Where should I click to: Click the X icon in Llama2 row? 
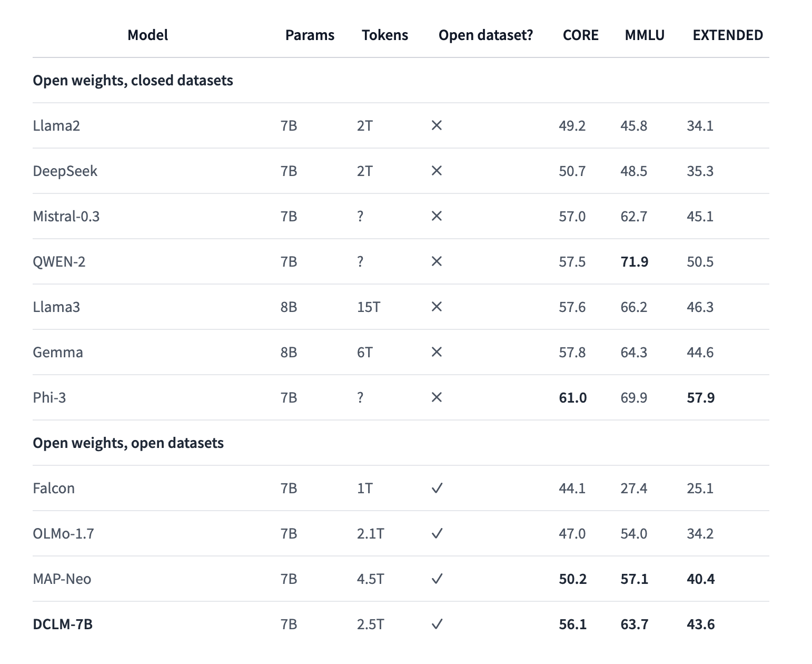tap(437, 125)
